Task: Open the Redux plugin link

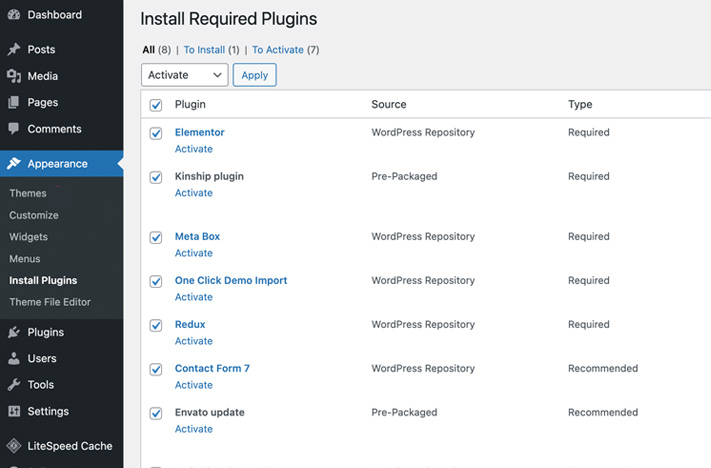Action: [190, 324]
